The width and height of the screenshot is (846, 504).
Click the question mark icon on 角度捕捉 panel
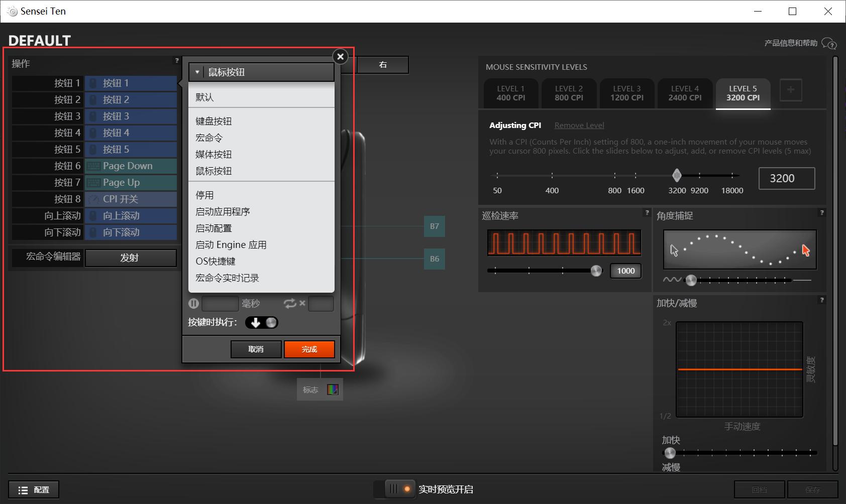pos(822,213)
